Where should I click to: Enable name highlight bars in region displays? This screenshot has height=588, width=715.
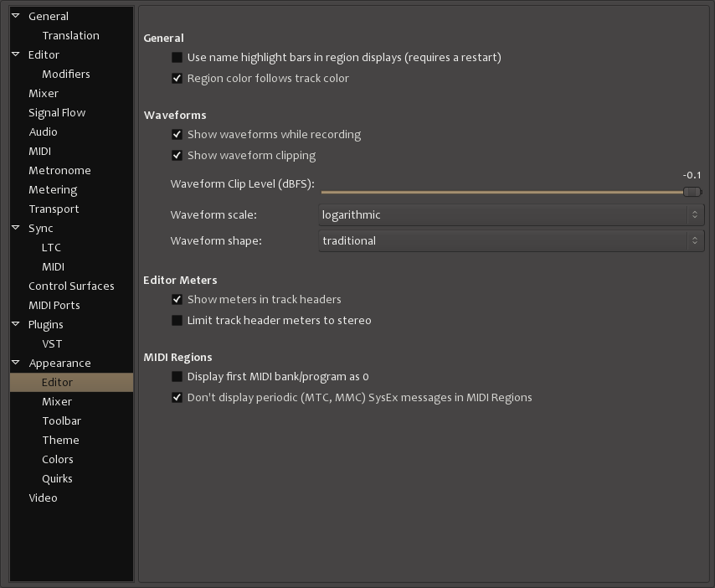pos(177,58)
